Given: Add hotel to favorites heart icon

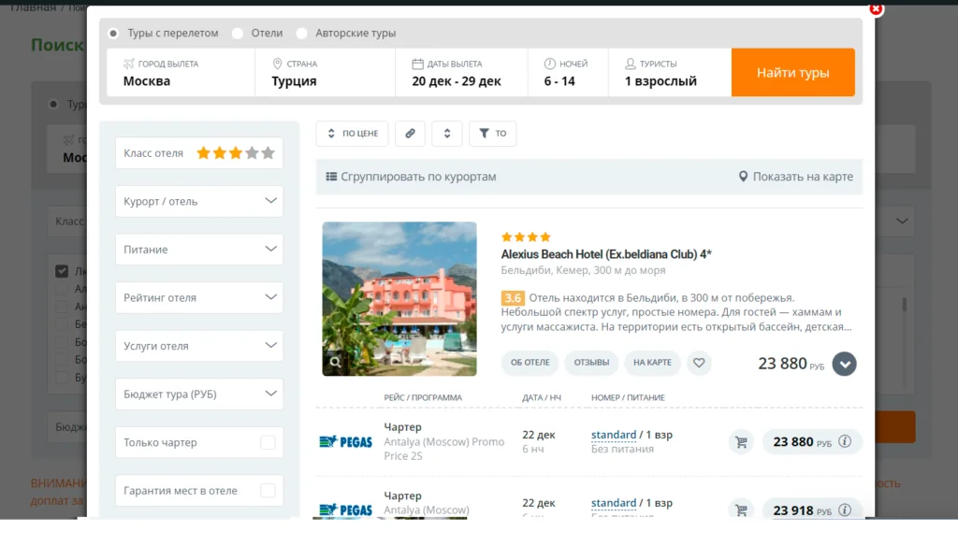Looking at the screenshot, I should pyautogui.click(x=699, y=363).
